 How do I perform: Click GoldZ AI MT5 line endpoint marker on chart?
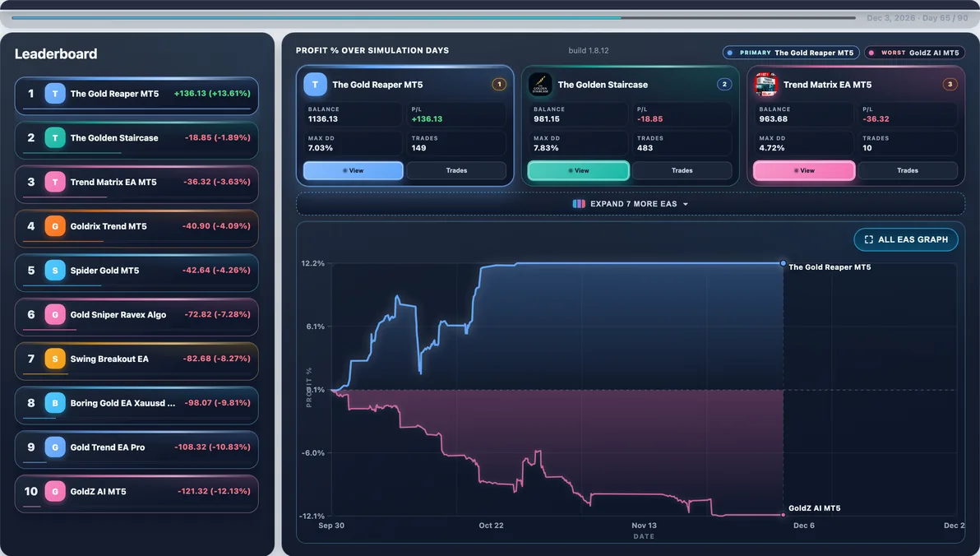[x=784, y=515]
